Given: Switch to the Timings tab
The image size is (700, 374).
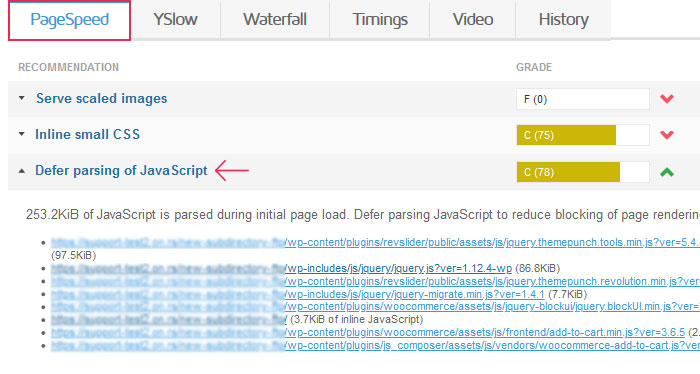Looking at the screenshot, I should coord(380,20).
